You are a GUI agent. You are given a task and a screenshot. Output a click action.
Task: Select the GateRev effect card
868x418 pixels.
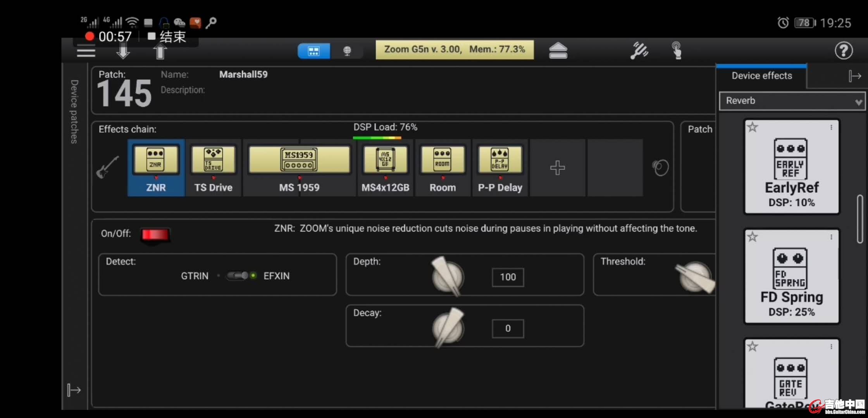(x=791, y=373)
